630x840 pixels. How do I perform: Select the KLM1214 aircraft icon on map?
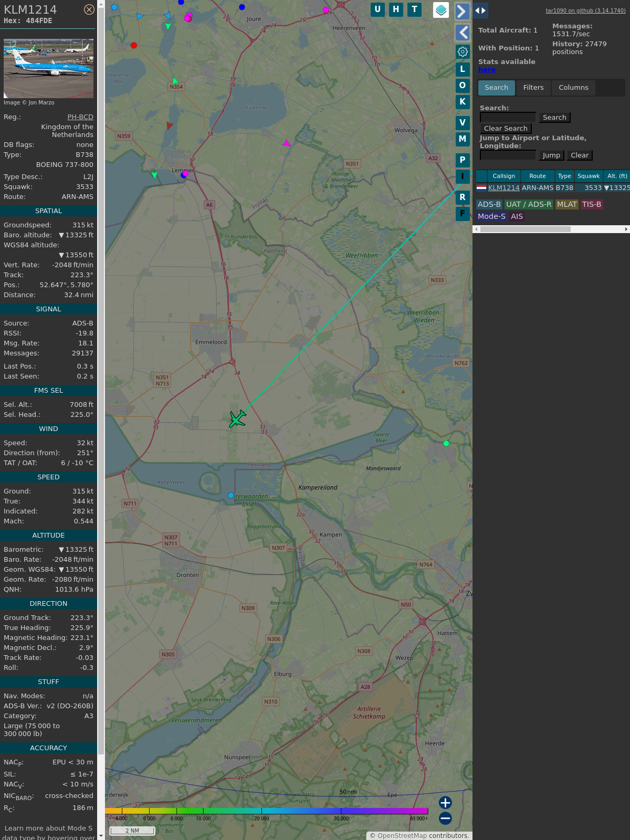[238, 419]
